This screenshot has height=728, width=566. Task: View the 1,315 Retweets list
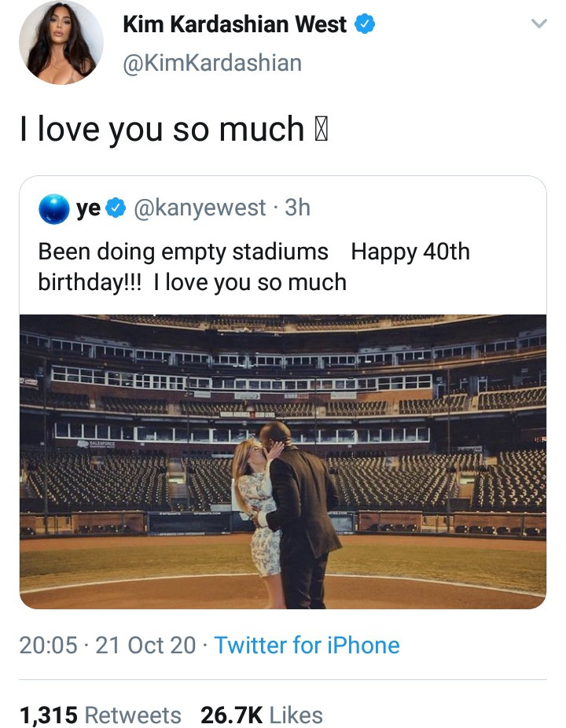click(100, 715)
